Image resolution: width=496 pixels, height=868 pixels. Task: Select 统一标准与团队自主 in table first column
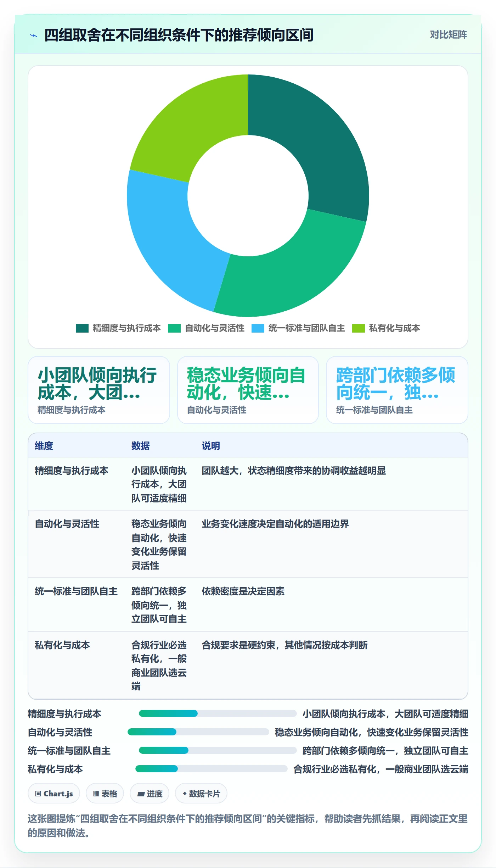click(x=76, y=591)
